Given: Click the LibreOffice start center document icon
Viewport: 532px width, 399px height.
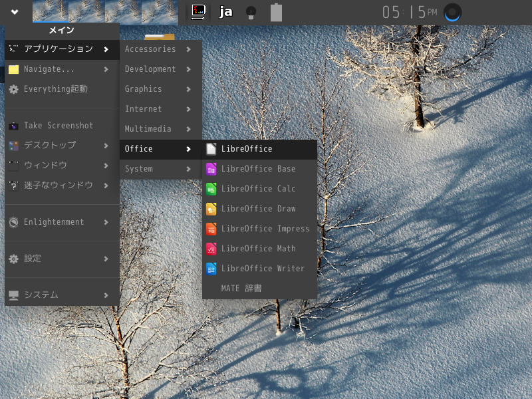Looking at the screenshot, I should point(211,149).
